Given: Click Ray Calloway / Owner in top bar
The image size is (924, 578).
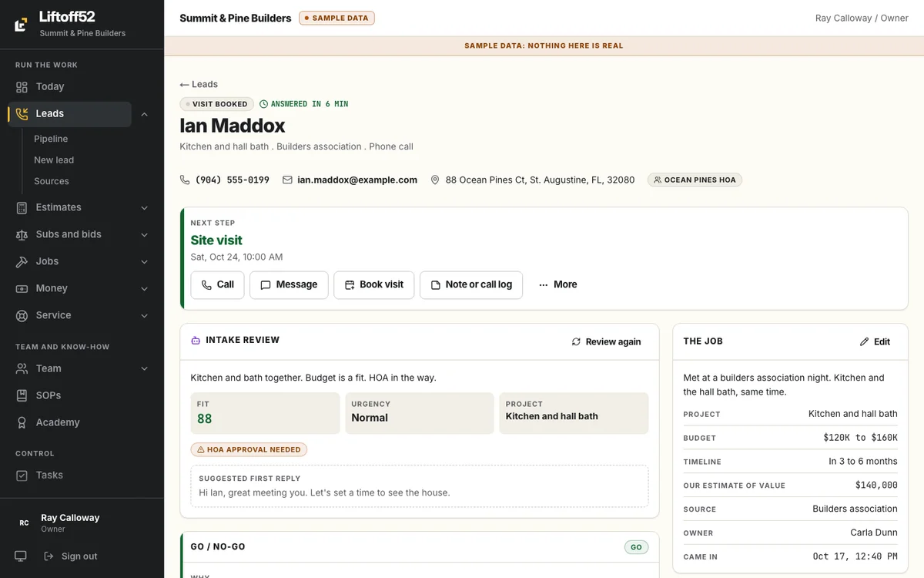Looking at the screenshot, I should pos(862,18).
